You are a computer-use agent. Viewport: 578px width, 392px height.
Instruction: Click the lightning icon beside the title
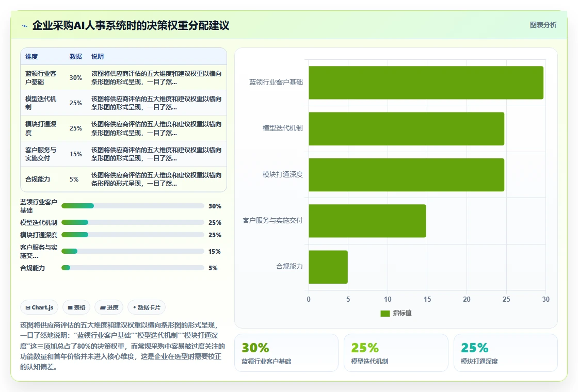[25, 26]
